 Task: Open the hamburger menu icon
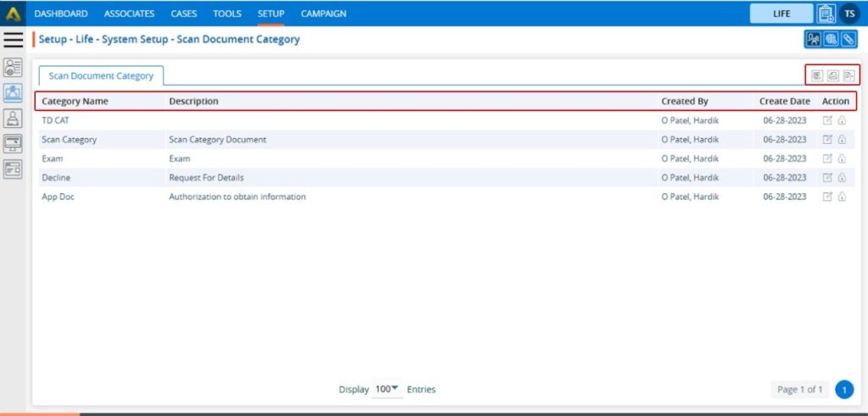pyautogui.click(x=13, y=40)
